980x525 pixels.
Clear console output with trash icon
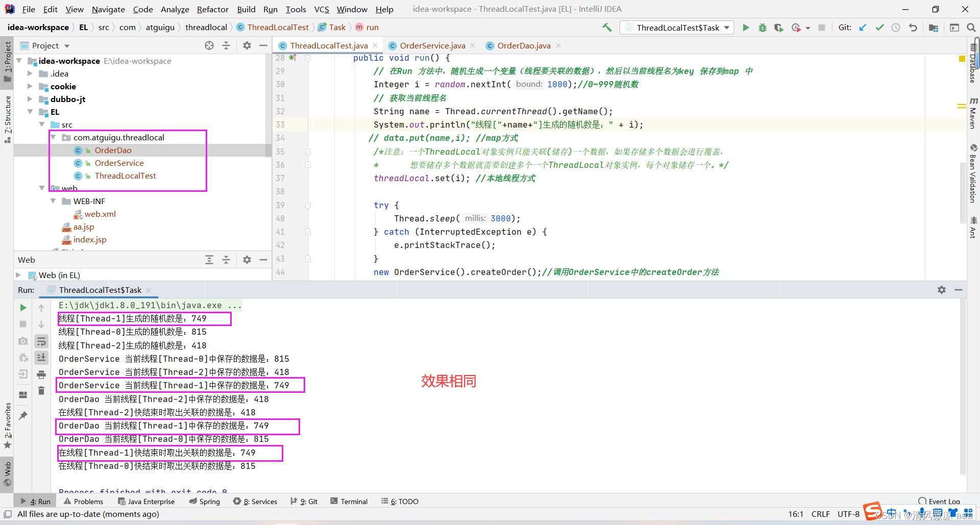(41, 391)
